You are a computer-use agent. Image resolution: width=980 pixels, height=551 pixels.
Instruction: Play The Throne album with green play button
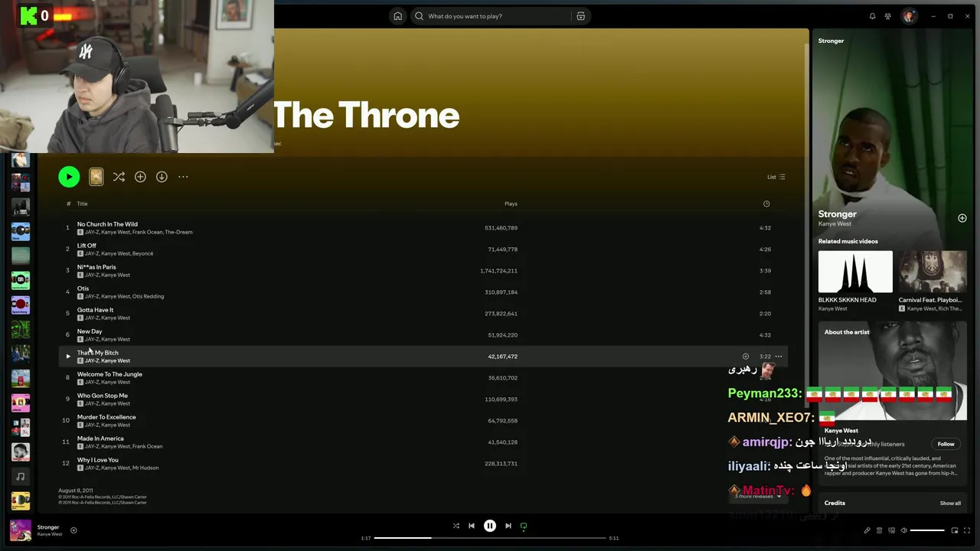[69, 177]
